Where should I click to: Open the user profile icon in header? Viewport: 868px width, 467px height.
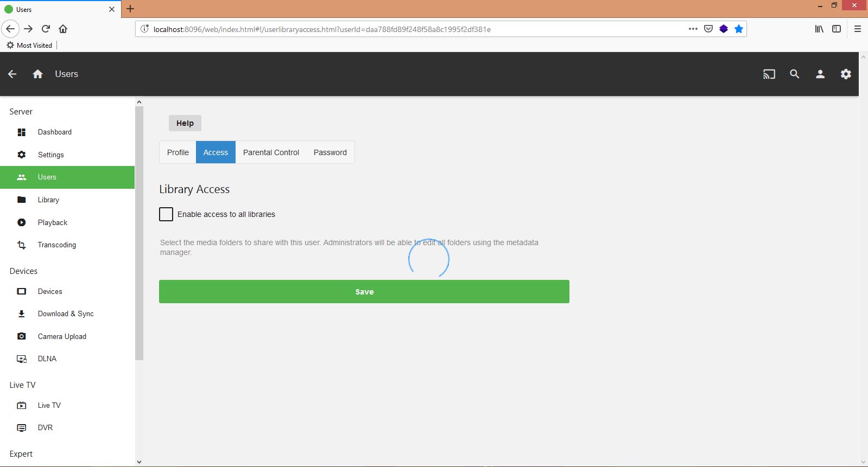coord(820,74)
